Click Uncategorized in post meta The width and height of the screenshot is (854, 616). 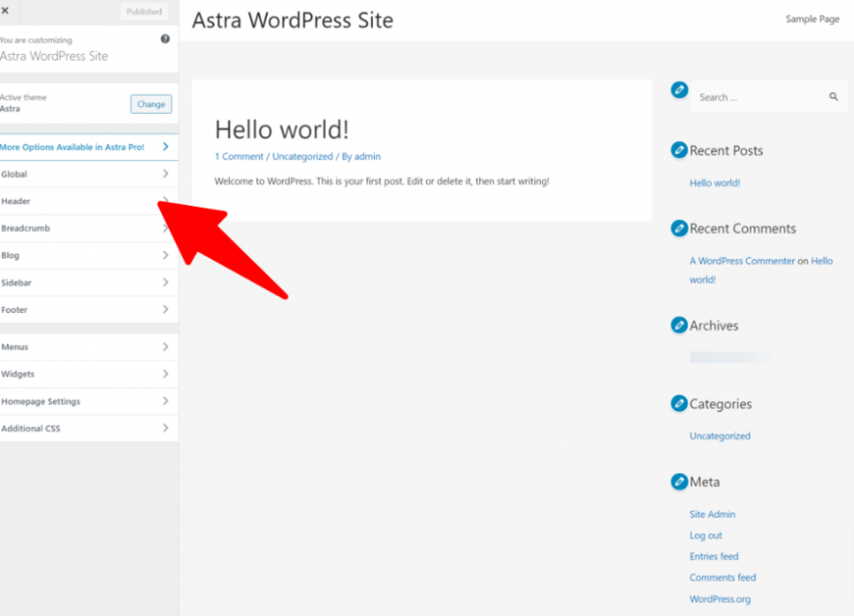302,156
